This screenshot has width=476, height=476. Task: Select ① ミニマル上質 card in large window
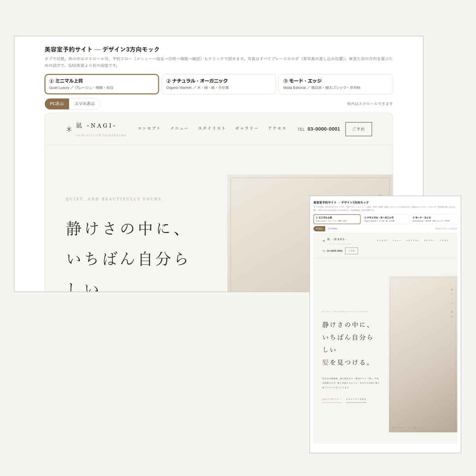click(102, 84)
